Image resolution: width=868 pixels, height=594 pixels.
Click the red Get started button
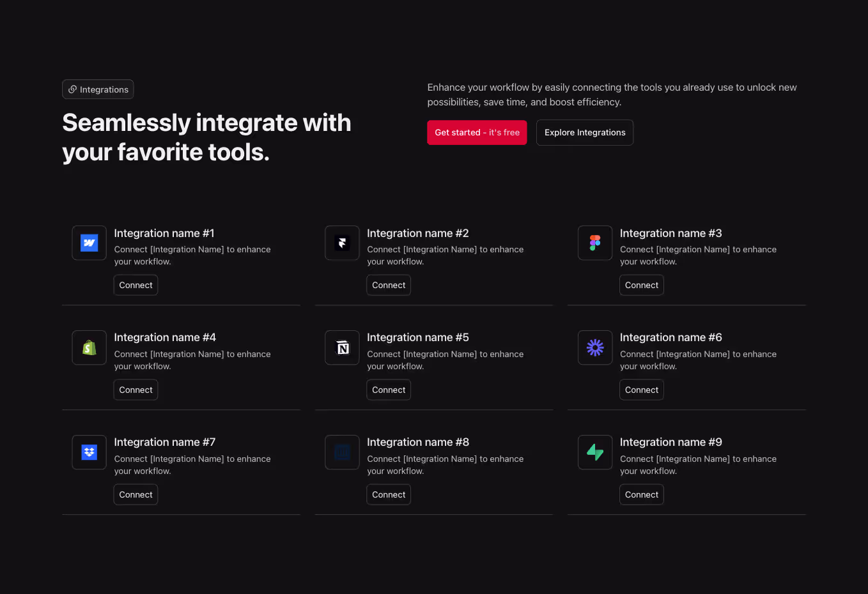(x=477, y=132)
